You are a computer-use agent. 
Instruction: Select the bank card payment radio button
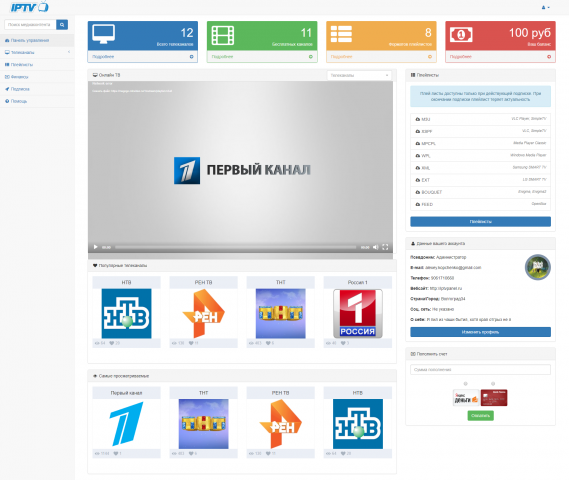(493, 383)
